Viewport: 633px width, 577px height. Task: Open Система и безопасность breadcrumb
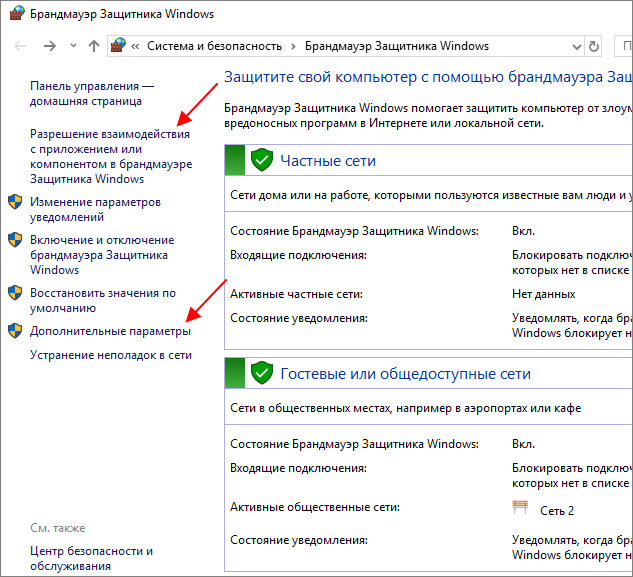(214, 46)
